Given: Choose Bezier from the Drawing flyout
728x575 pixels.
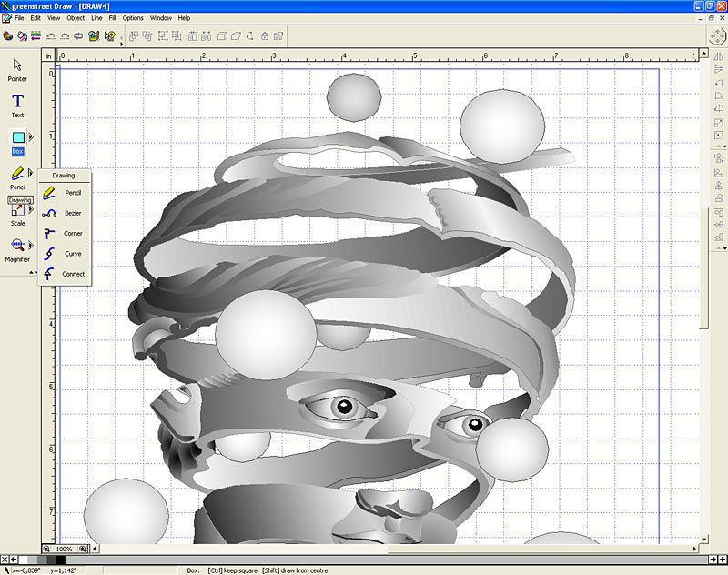Looking at the screenshot, I should (64, 213).
